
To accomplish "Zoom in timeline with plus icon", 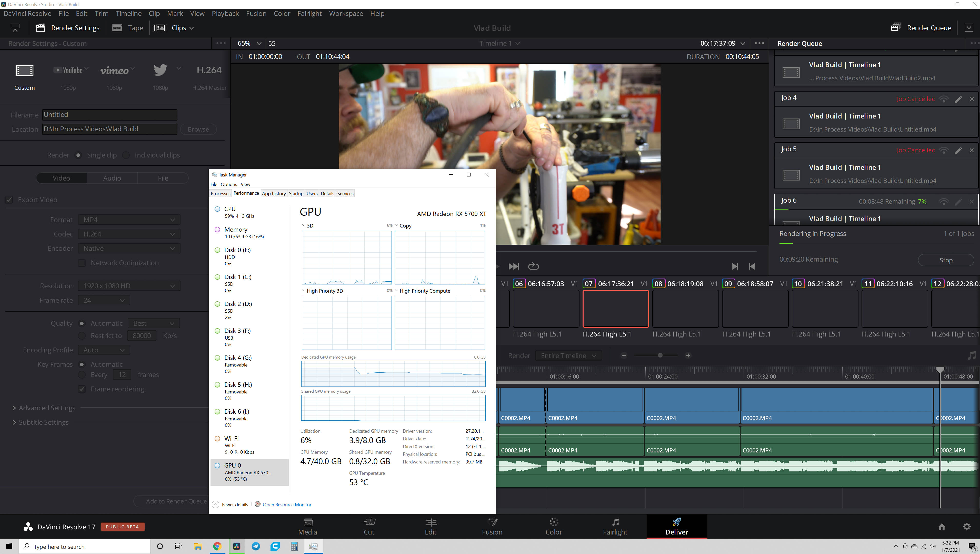I will pos(688,355).
